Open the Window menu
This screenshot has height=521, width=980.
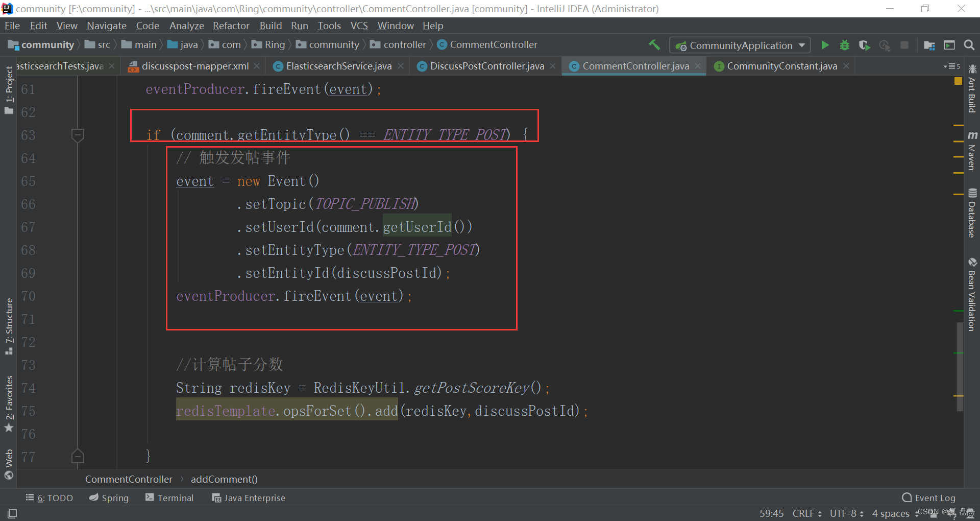396,26
